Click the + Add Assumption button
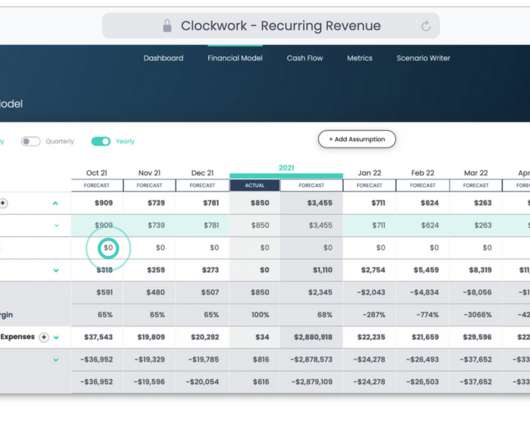Image resolution: width=530 pixels, height=442 pixels. [357, 139]
